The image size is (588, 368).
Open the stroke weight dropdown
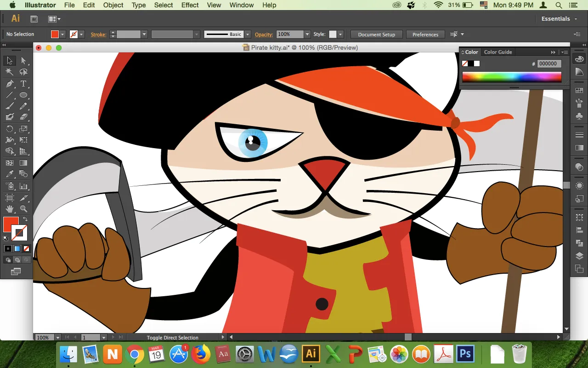pos(144,34)
